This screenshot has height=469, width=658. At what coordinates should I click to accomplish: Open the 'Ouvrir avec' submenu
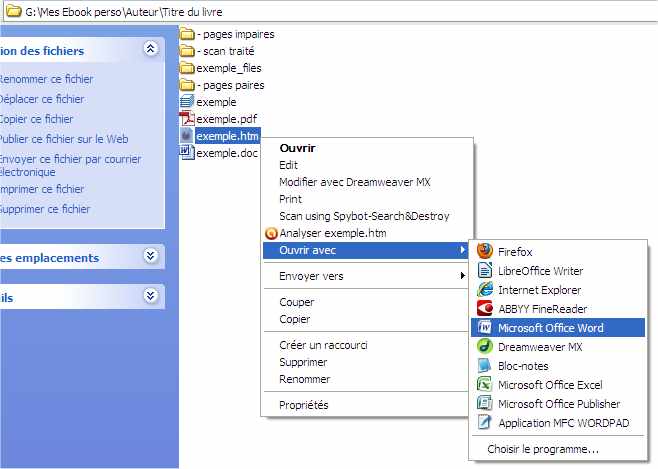coord(366,250)
